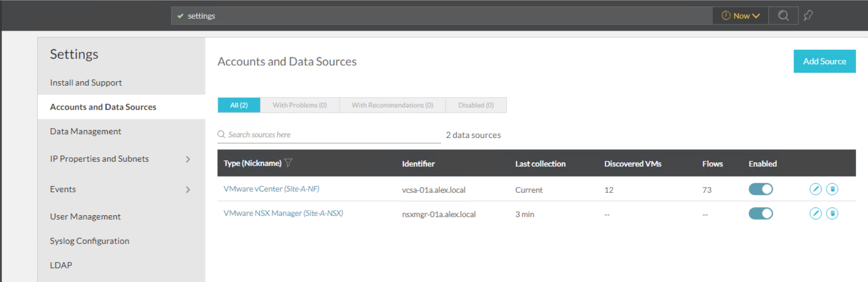Click the green checkmark beside settings
The height and width of the screenshot is (282, 868).
[x=180, y=16]
